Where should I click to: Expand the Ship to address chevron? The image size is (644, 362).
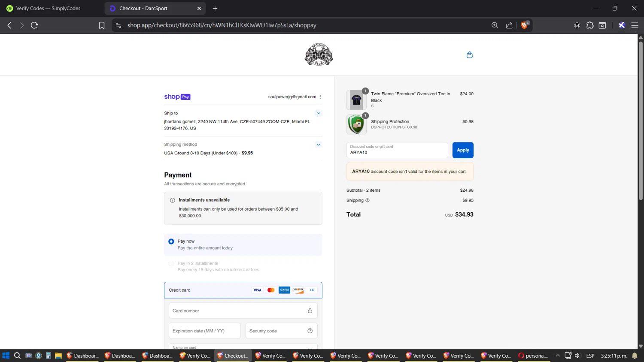pos(319,113)
